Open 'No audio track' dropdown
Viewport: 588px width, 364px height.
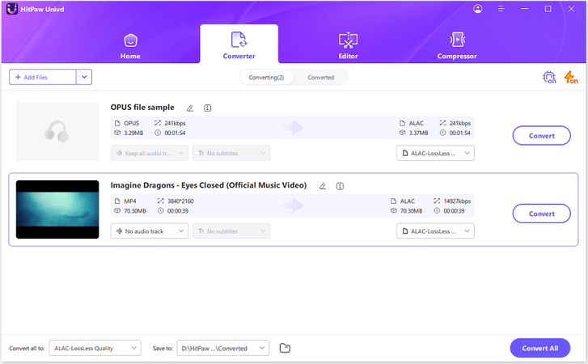[150, 231]
